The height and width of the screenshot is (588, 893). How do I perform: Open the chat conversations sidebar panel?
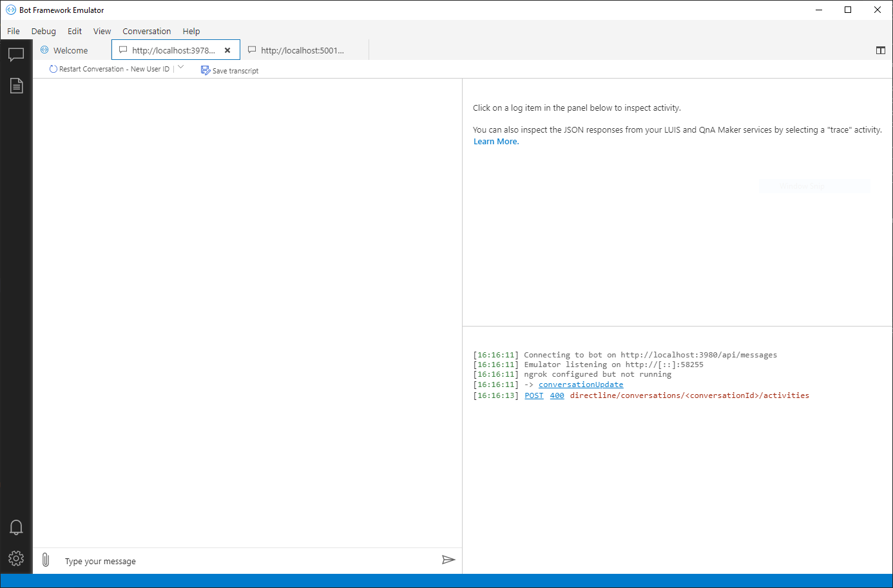pos(16,54)
